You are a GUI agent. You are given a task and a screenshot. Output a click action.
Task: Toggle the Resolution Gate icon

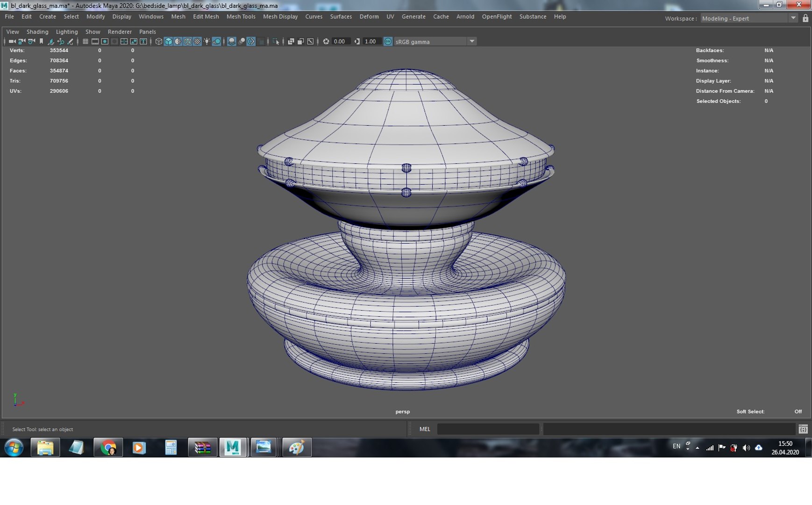point(105,42)
